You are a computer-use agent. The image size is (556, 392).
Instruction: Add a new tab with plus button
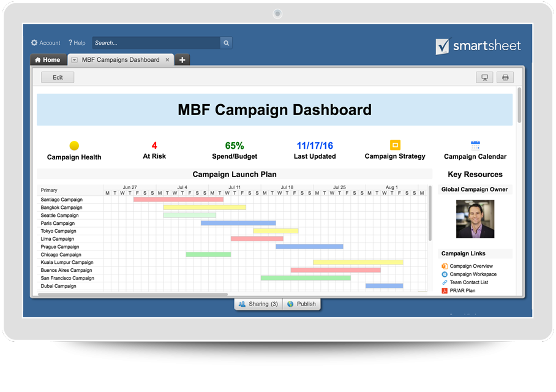182,60
